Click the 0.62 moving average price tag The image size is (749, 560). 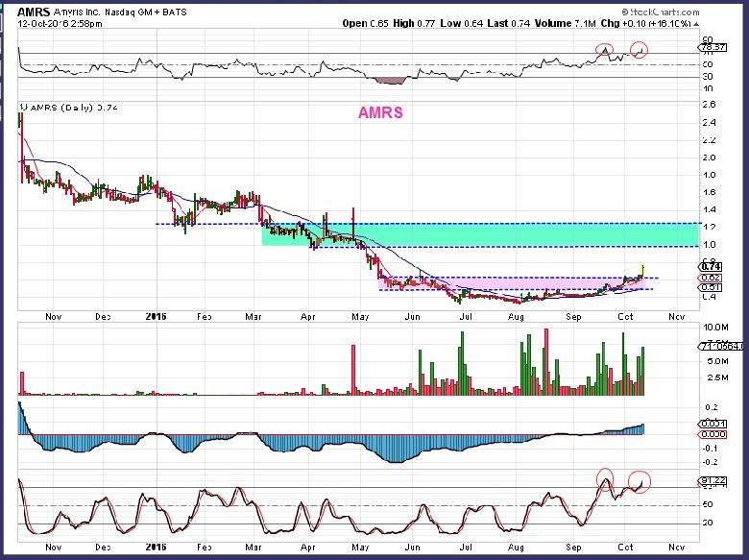pyautogui.click(x=712, y=278)
